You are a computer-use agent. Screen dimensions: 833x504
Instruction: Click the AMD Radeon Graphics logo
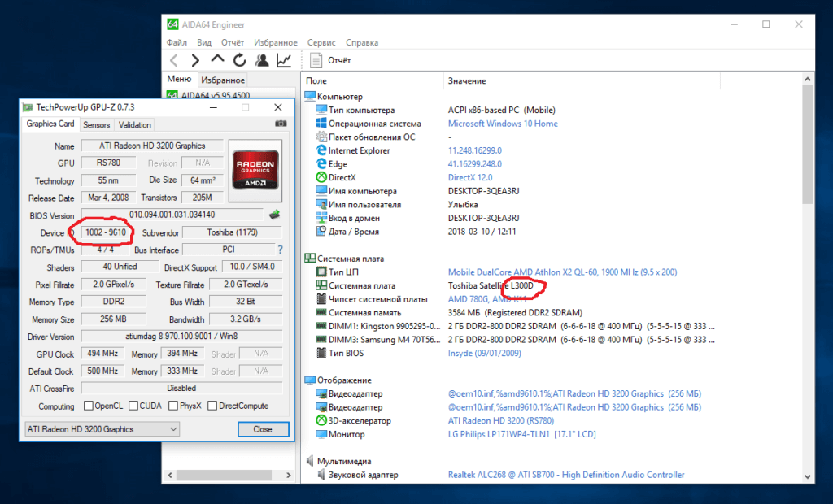255,171
